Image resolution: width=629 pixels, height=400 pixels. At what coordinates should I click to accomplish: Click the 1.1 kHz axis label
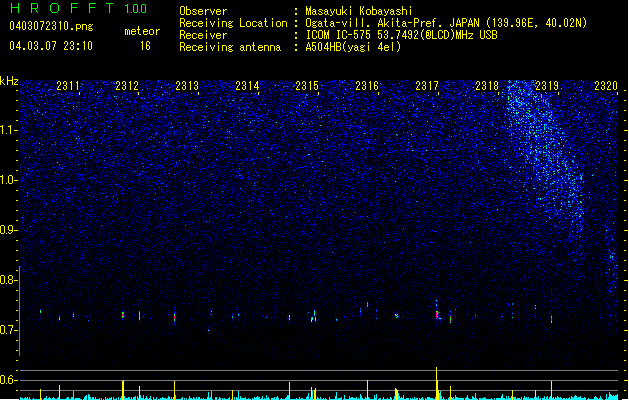[8, 130]
